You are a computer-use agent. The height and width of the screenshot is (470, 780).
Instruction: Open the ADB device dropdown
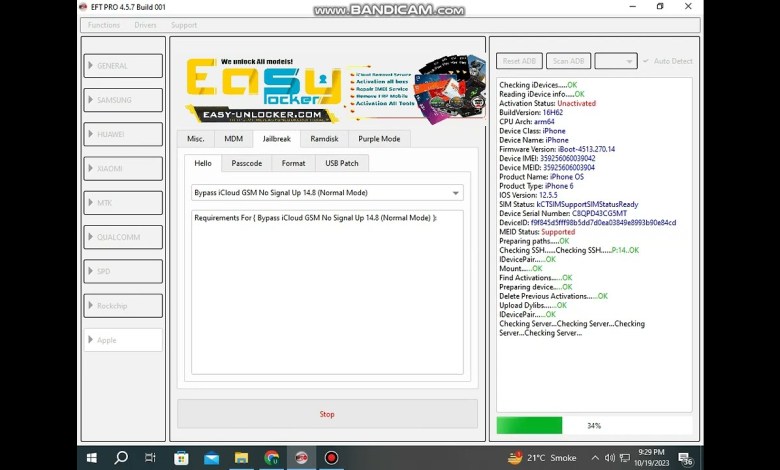(x=615, y=61)
